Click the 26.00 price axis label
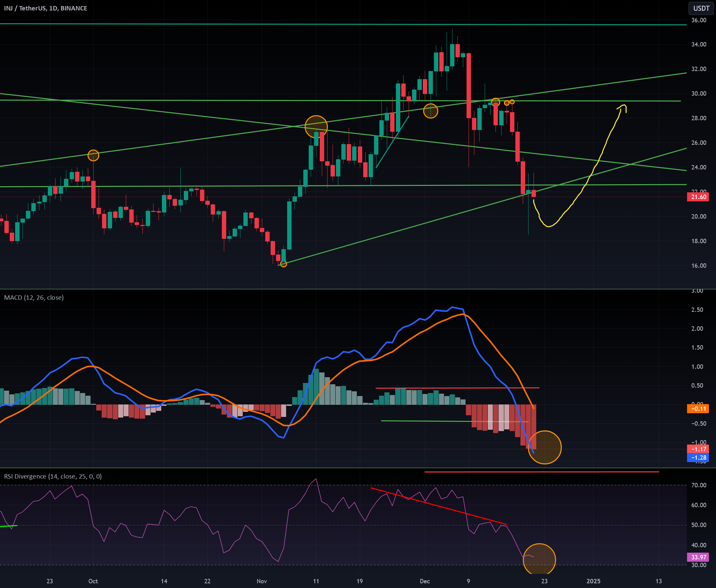Image resolution: width=716 pixels, height=588 pixels. [699, 142]
